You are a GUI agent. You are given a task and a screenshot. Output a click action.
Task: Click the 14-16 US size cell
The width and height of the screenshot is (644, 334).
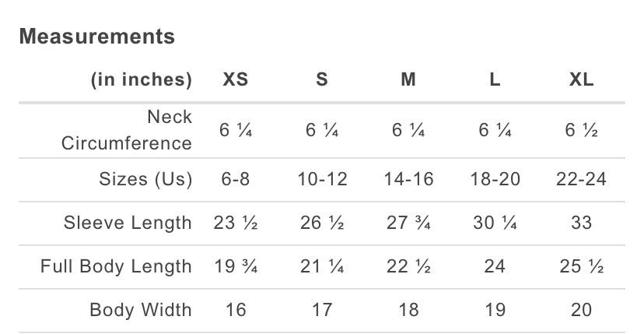408,179
